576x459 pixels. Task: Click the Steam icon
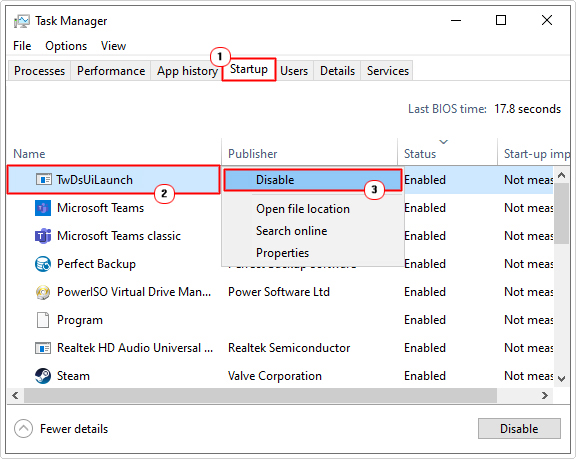pyautogui.click(x=43, y=376)
